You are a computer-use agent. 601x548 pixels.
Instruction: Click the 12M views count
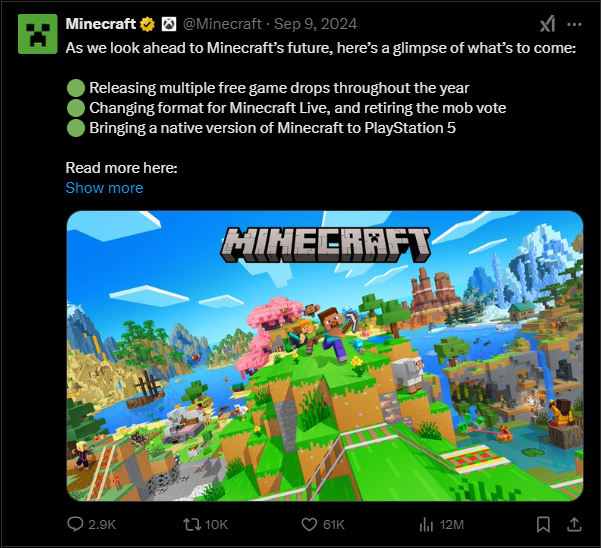pyautogui.click(x=452, y=524)
